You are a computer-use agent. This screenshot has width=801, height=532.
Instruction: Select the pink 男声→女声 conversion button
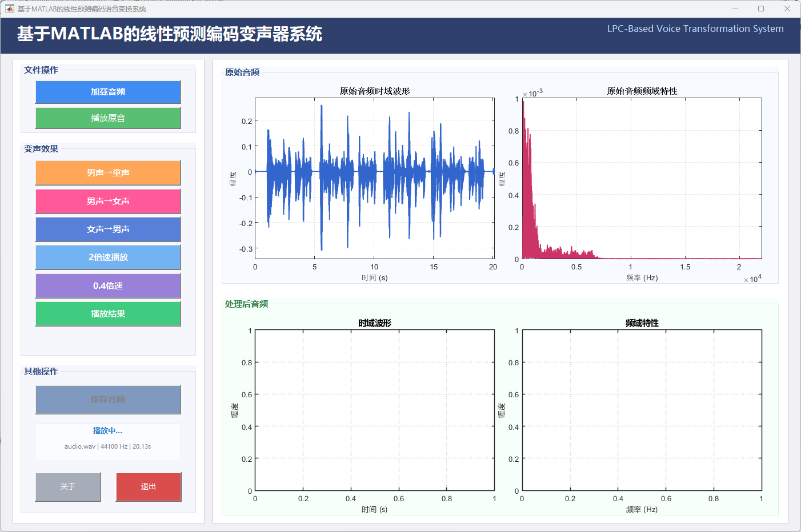tap(108, 201)
